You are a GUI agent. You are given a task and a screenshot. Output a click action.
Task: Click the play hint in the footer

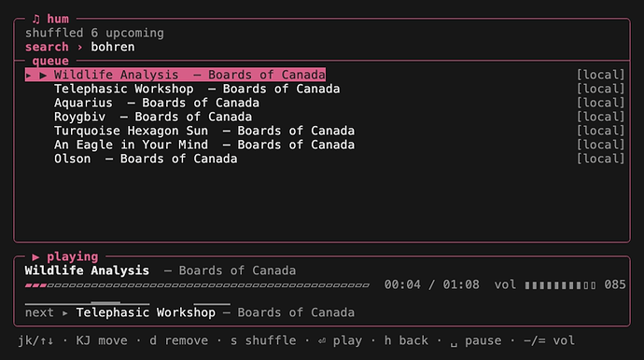pos(340,340)
